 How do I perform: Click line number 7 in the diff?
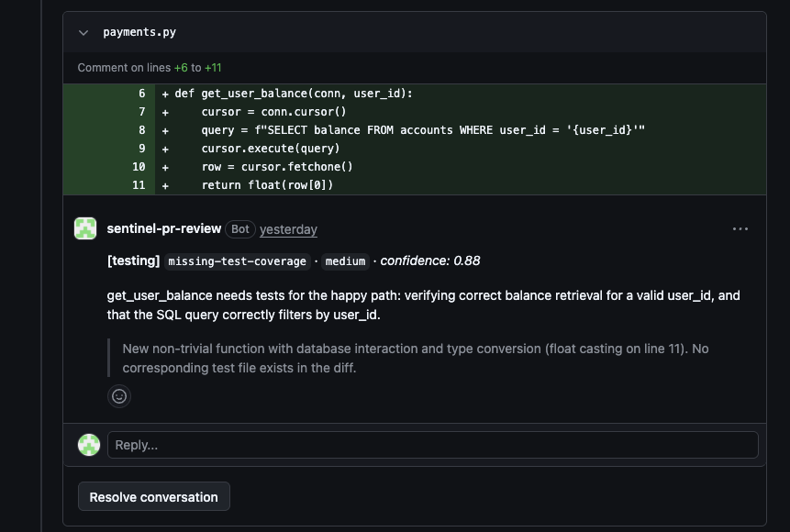[141, 112]
